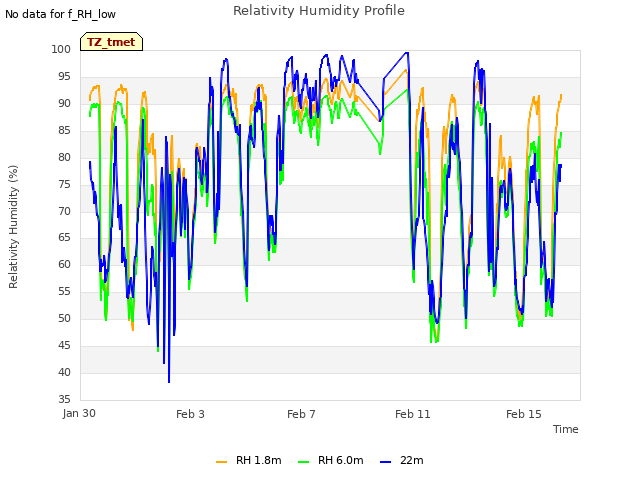
Task: Click the x-axis label Time
Action: click(x=565, y=429)
